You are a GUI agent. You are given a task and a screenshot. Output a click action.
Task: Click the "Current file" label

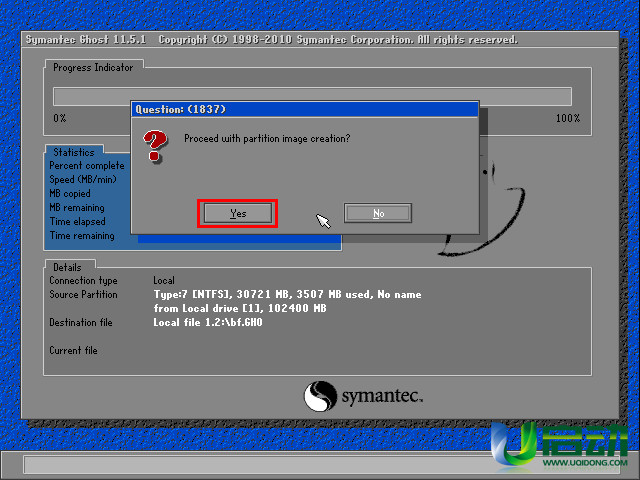click(73, 351)
